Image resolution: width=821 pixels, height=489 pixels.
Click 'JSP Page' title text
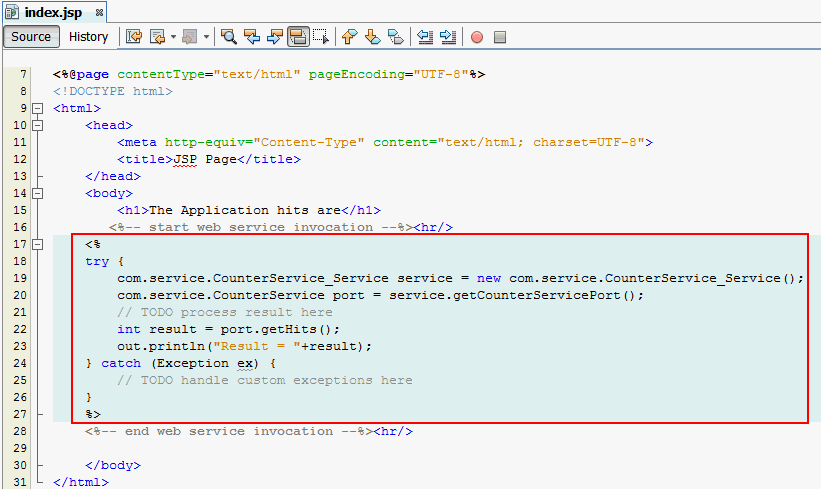(205, 159)
